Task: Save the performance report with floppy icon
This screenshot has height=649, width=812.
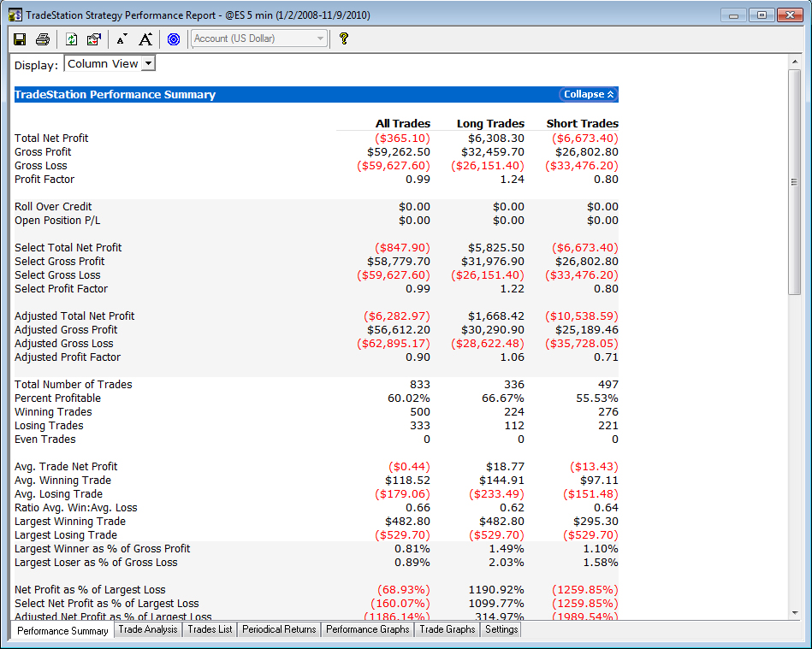Action: coord(20,38)
